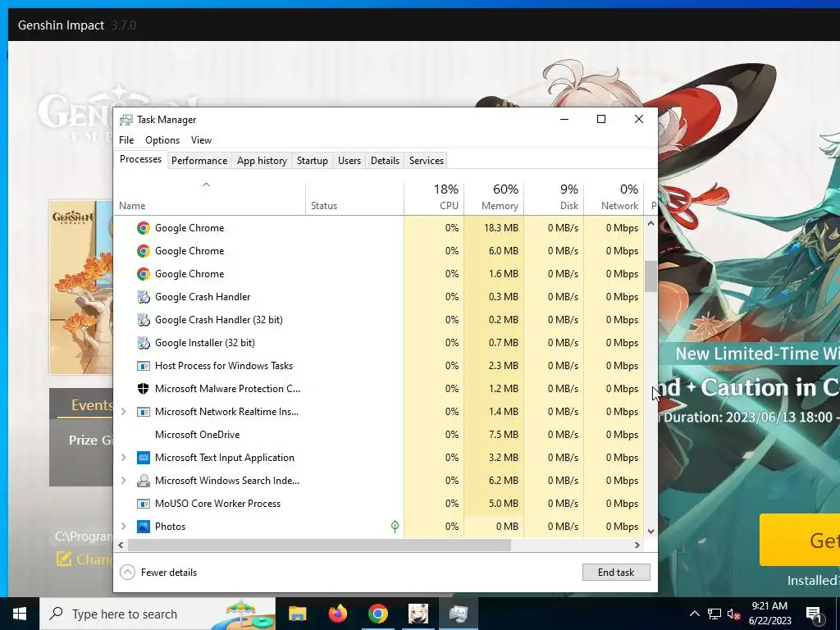The height and width of the screenshot is (630, 840).
Task: Open the View menu
Action: 202,140
